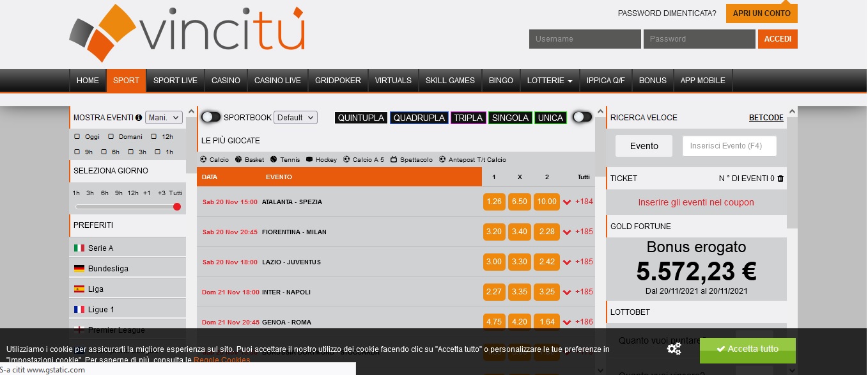The image size is (868, 375).
Task: Open the Sport Live section
Action: [x=175, y=81]
